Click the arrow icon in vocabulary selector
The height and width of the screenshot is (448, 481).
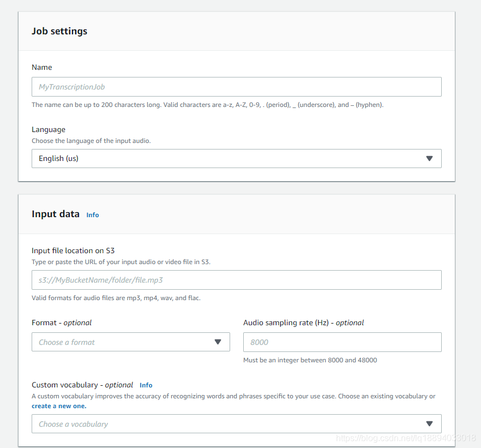click(429, 424)
